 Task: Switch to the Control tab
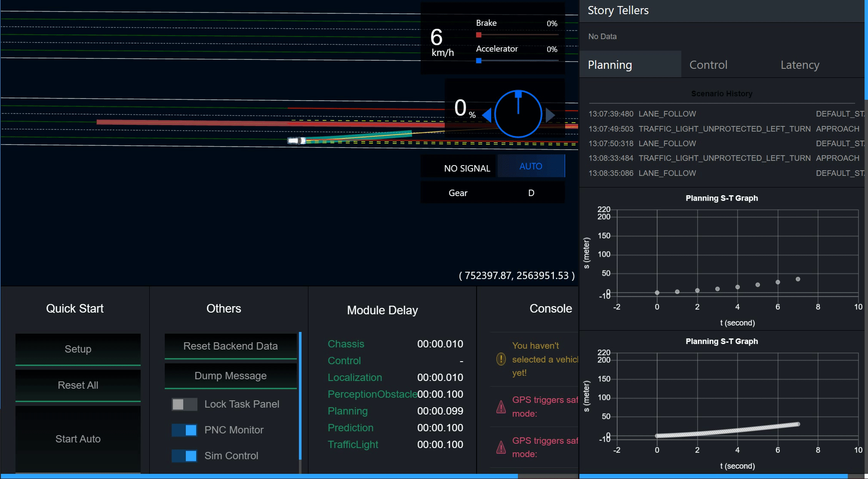click(708, 65)
